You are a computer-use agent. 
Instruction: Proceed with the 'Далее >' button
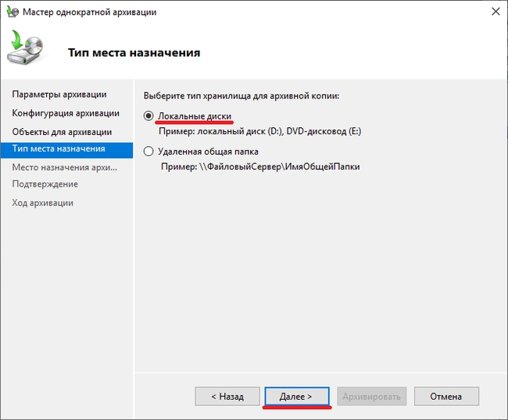pyautogui.click(x=296, y=397)
